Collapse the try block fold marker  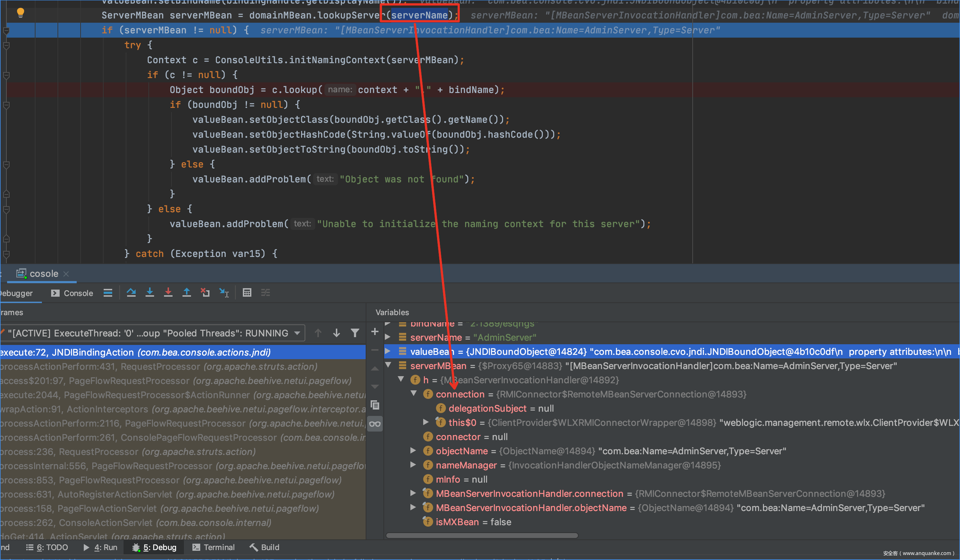point(6,45)
